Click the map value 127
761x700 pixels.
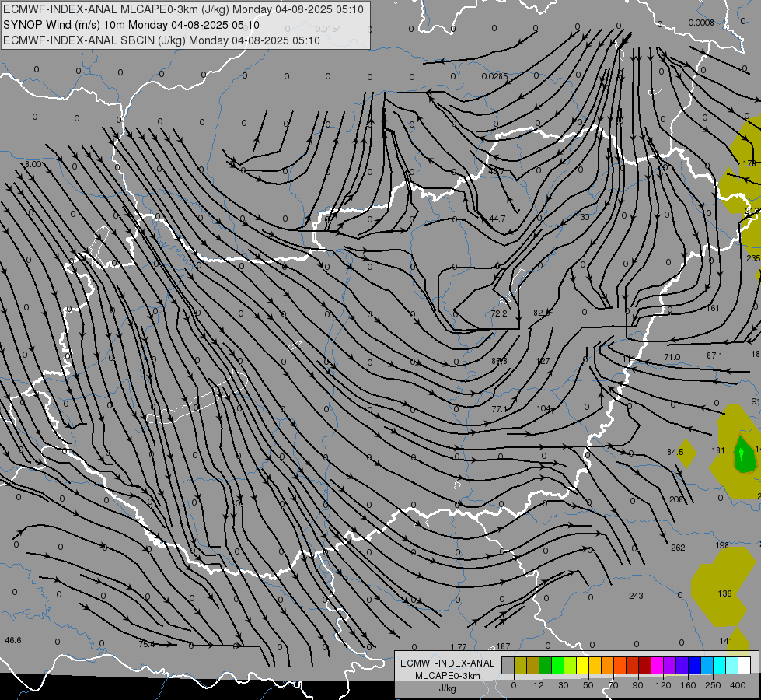coord(543,361)
